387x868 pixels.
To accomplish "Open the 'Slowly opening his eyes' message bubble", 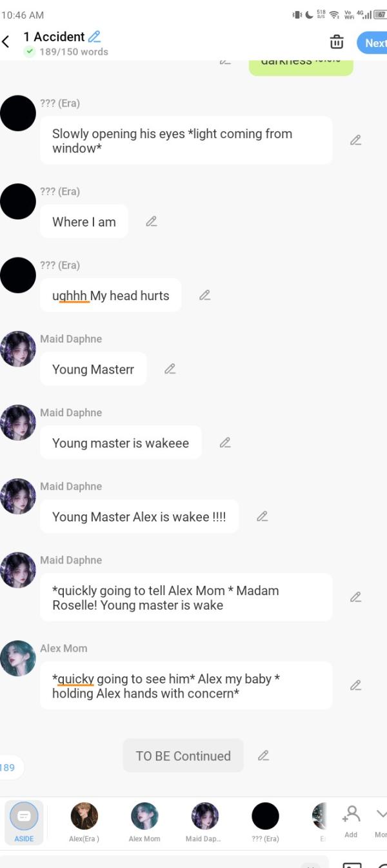I will point(186,141).
